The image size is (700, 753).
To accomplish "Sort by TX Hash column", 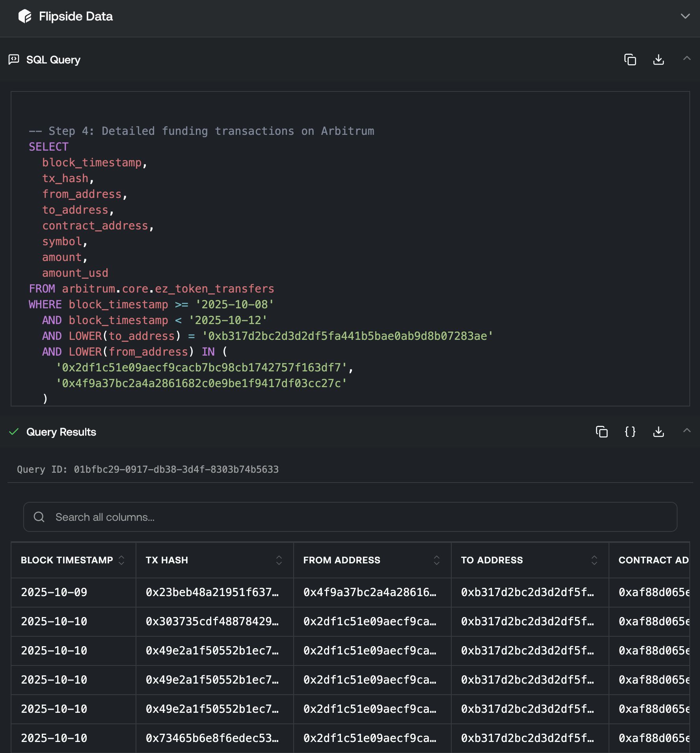I will pos(279,560).
